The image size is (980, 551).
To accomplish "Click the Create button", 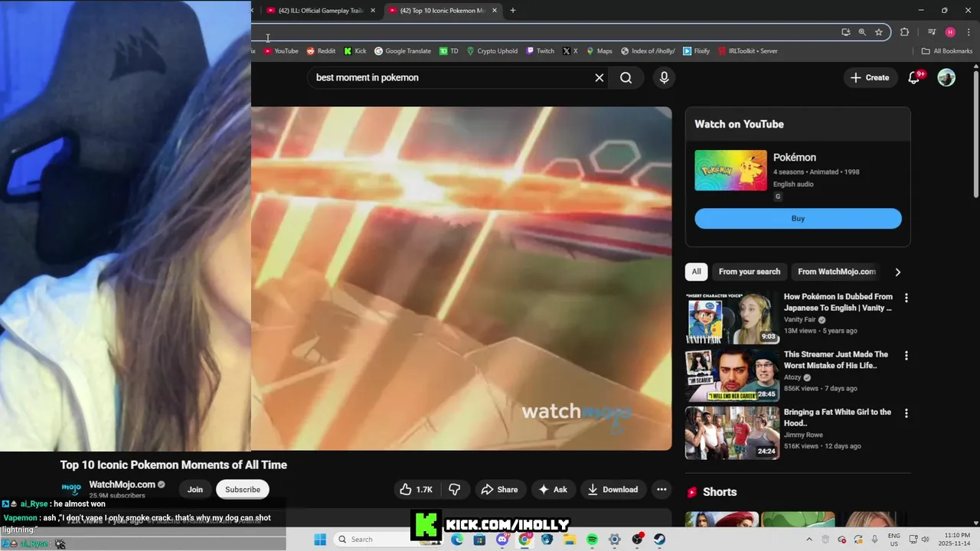I will pos(870,77).
